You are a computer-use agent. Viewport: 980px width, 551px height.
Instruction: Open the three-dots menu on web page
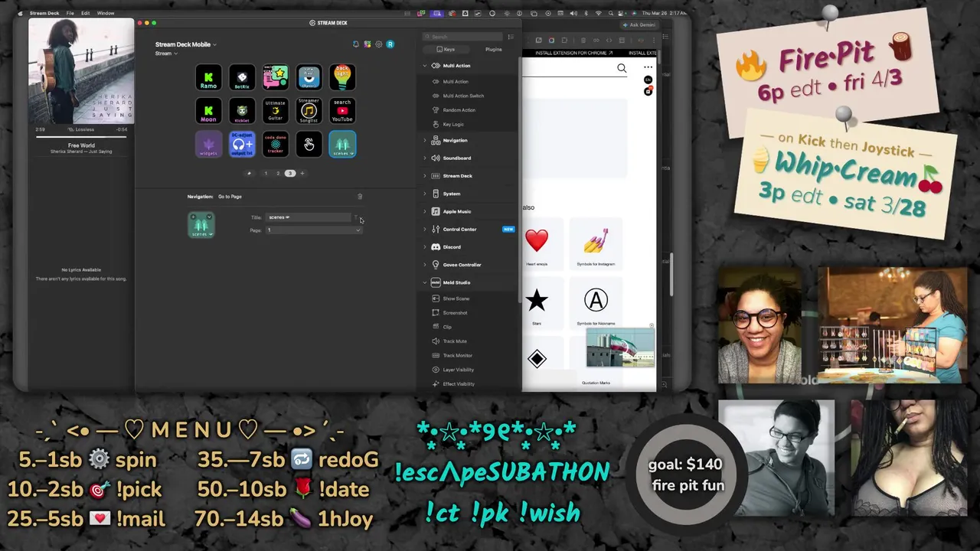(x=648, y=67)
